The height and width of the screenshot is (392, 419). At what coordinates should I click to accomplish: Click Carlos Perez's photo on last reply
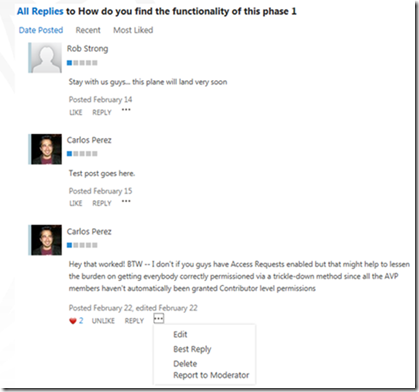(46, 240)
